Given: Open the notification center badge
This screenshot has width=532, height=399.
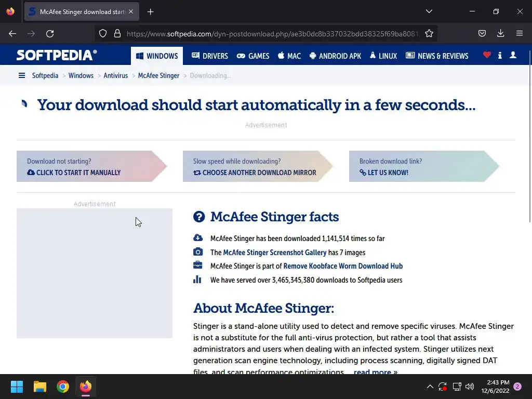Looking at the screenshot, I should coord(517,387).
